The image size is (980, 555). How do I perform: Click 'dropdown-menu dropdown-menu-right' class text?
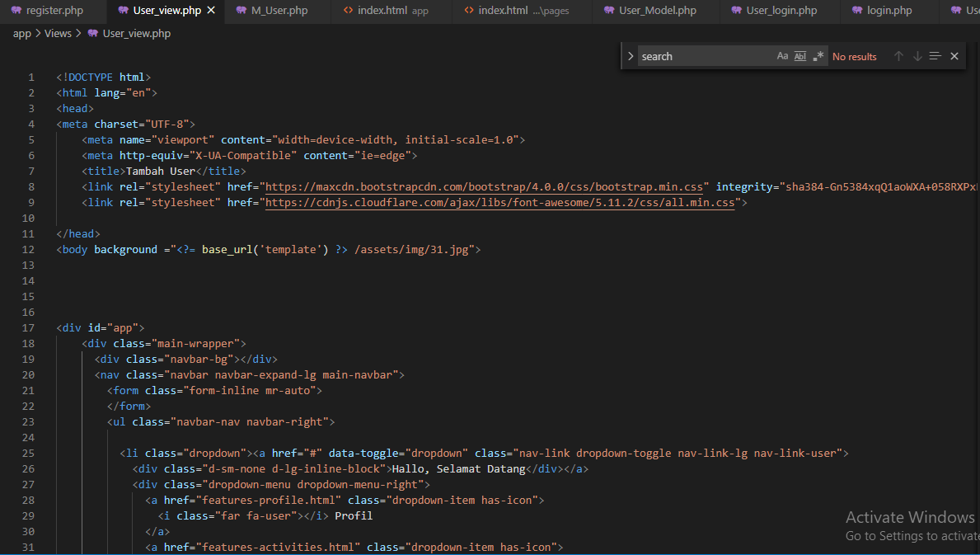(312, 484)
